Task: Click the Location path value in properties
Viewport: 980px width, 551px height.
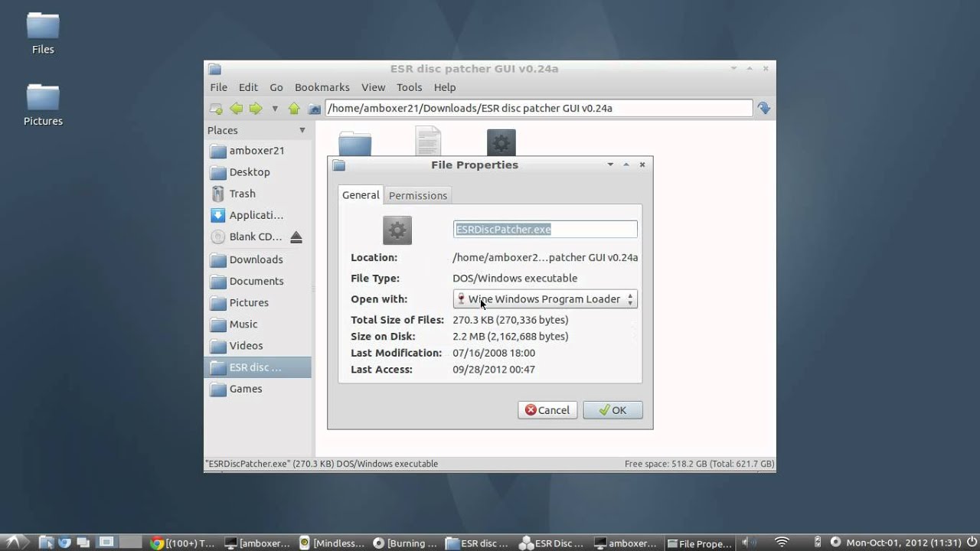Action: 545,258
